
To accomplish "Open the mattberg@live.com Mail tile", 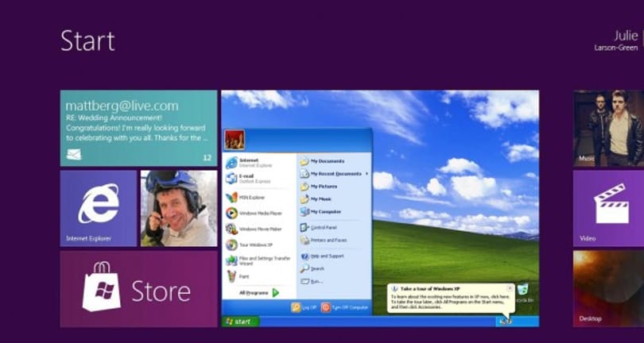I will tap(139, 128).
